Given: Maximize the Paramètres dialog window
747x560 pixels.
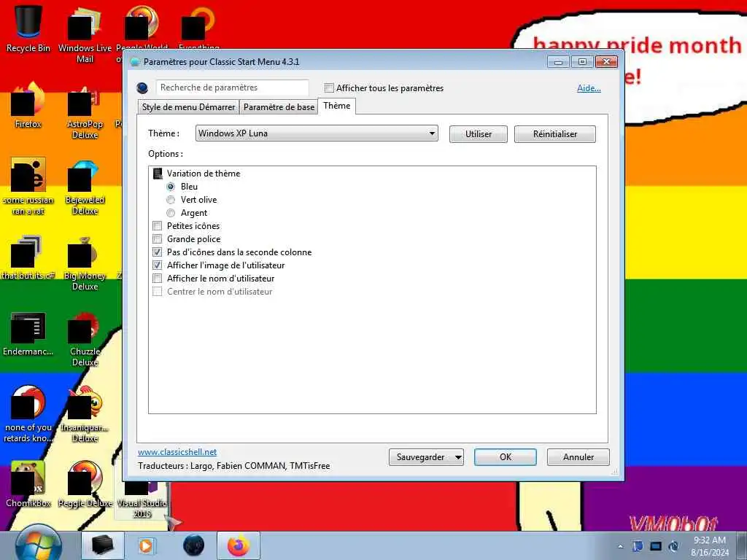Looking at the screenshot, I should click(x=582, y=62).
